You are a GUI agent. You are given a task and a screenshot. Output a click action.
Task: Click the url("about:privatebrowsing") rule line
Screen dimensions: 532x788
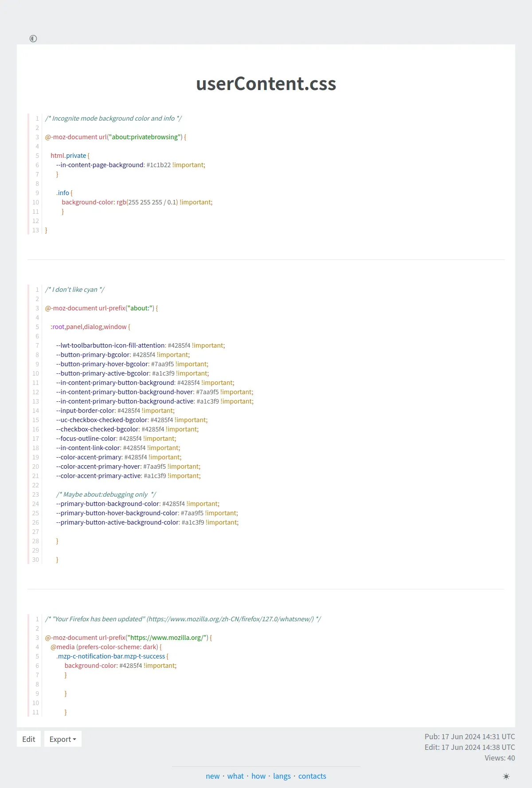point(116,137)
